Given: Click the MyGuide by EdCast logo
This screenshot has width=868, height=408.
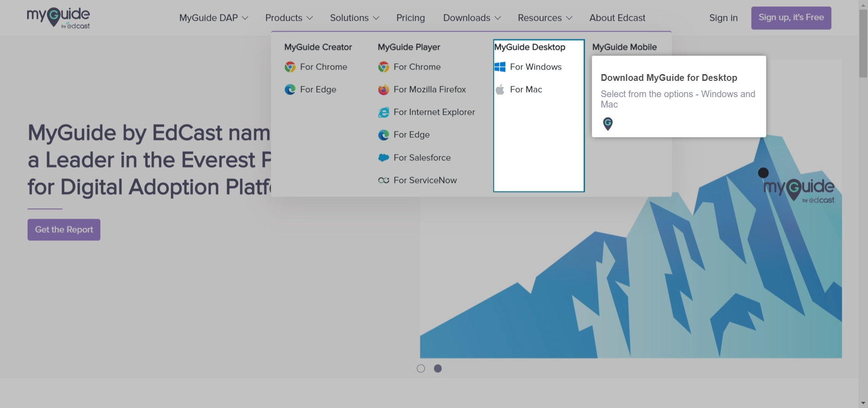Looking at the screenshot, I should (x=58, y=18).
